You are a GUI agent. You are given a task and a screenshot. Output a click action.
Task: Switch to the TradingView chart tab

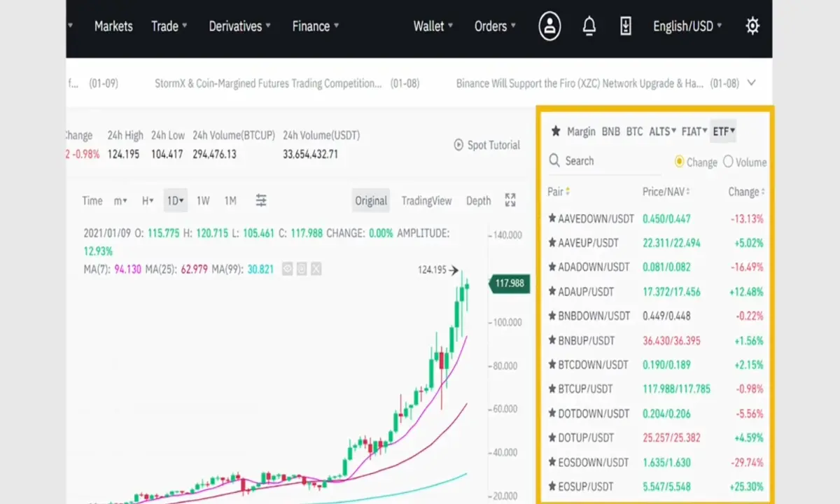426,201
